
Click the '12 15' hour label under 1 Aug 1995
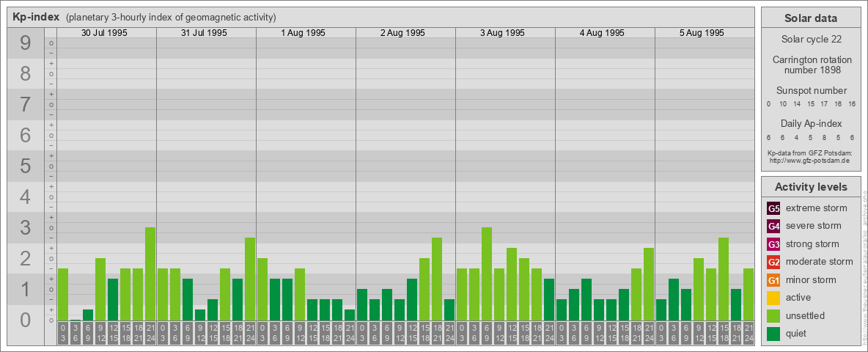312,334
